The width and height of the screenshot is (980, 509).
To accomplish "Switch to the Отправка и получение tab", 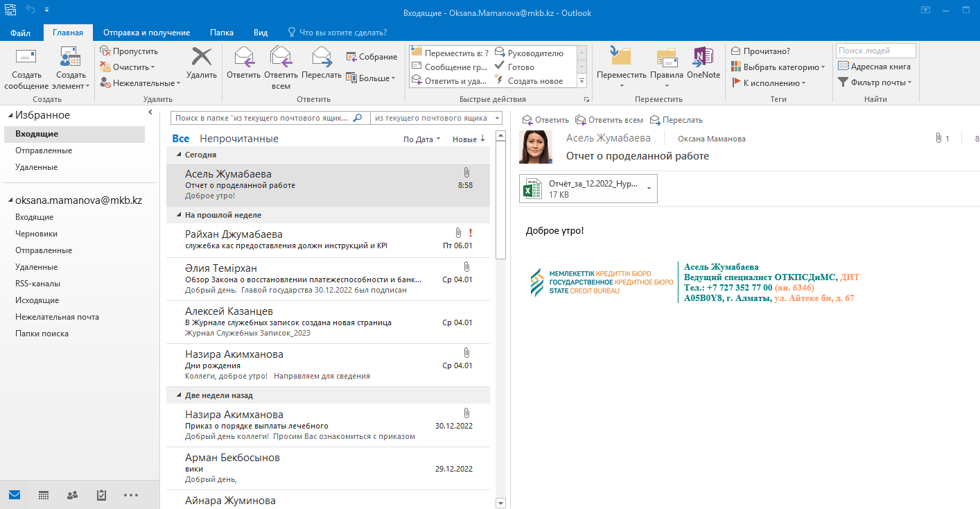I will coord(146,33).
